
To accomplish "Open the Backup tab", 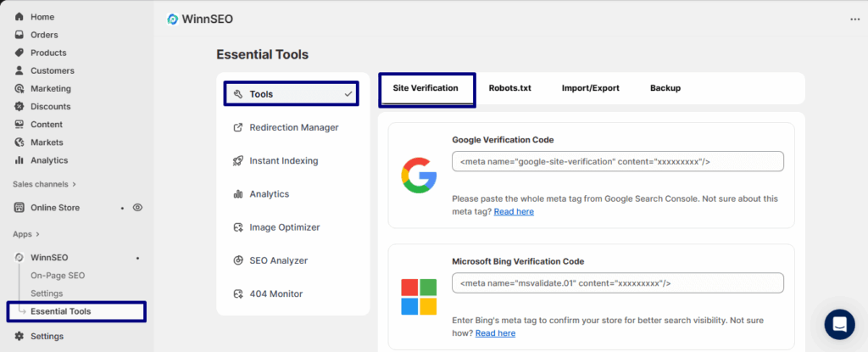I will coord(665,88).
